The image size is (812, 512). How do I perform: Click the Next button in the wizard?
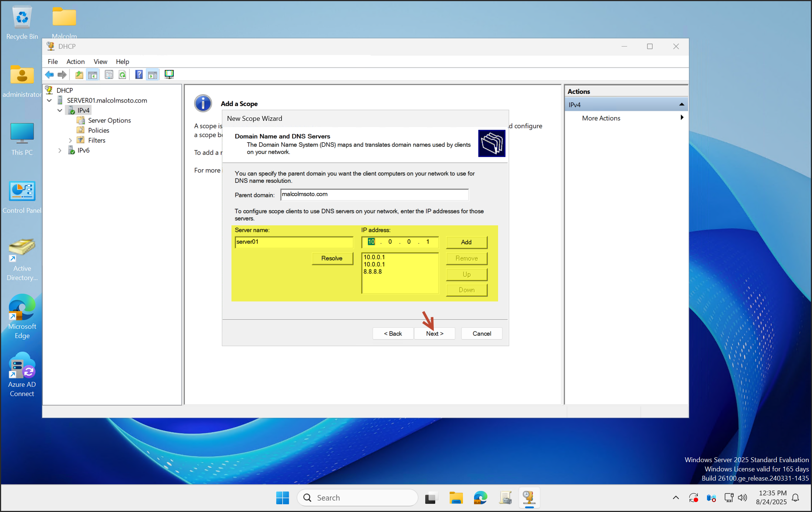coord(434,333)
